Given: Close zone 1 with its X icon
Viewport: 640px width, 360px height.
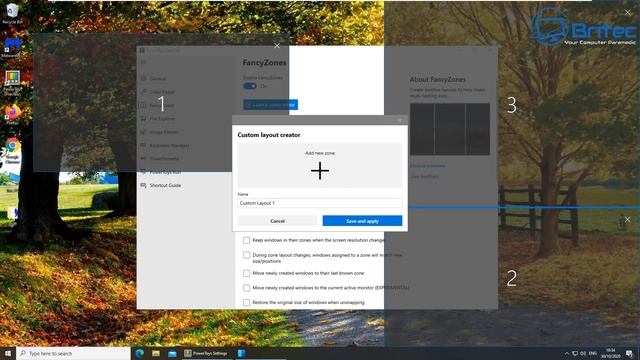Looking at the screenshot, I should (x=277, y=46).
